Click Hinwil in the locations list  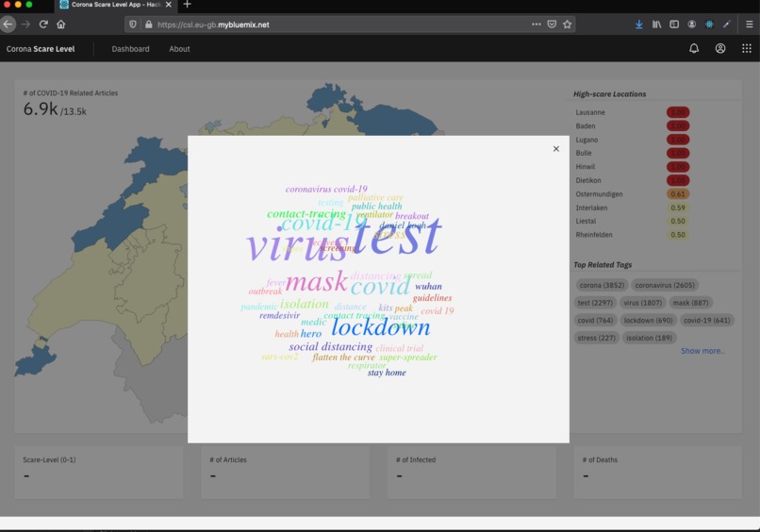(x=585, y=166)
